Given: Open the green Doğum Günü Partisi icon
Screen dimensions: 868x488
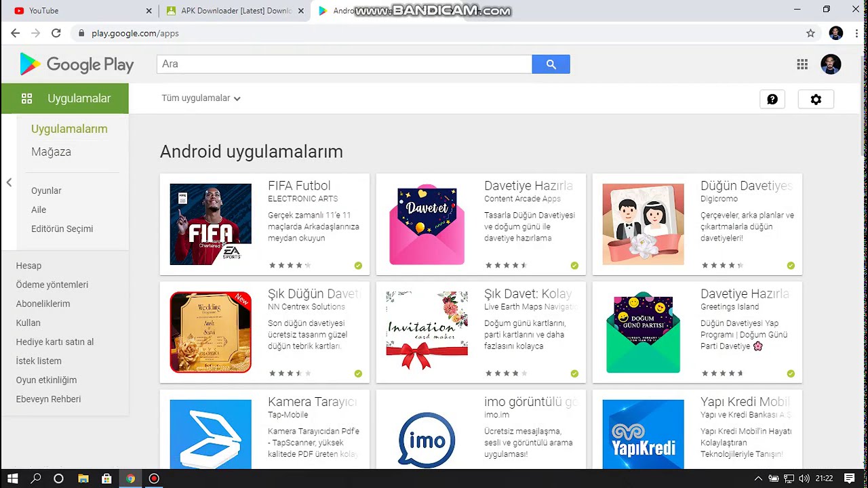Looking at the screenshot, I should tap(643, 332).
